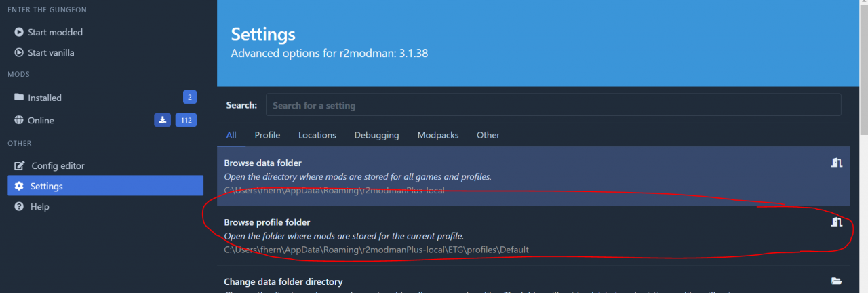Click the Online globe icon
The width and height of the screenshot is (868, 293).
coord(19,120)
